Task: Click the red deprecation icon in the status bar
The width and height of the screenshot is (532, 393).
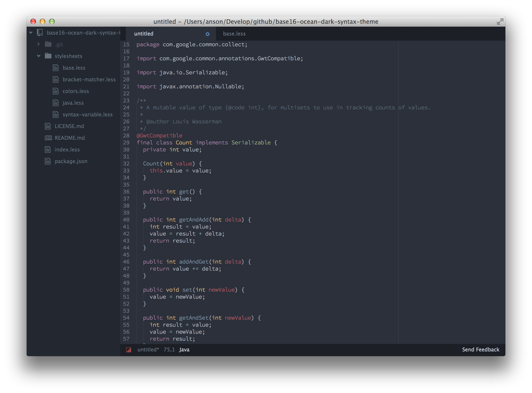Action: pyautogui.click(x=129, y=350)
